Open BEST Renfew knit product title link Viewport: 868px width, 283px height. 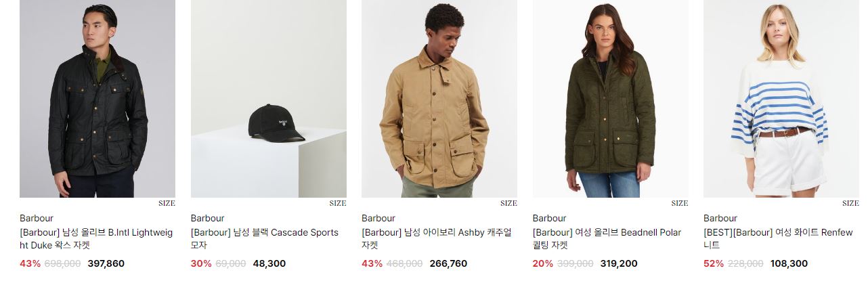tap(779, 239)
